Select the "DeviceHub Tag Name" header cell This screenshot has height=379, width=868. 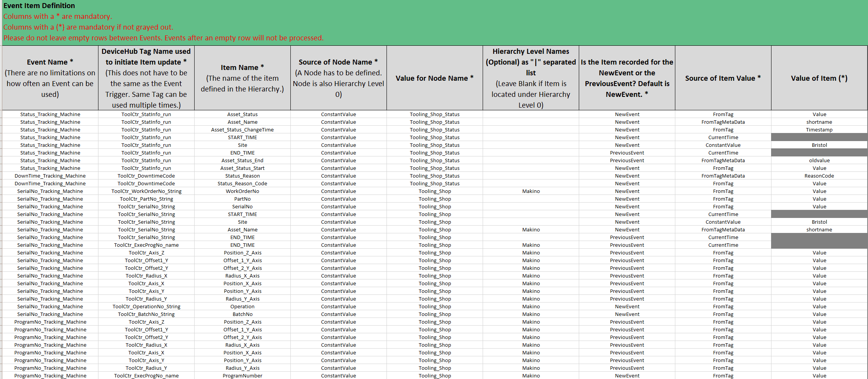(146, 78)
